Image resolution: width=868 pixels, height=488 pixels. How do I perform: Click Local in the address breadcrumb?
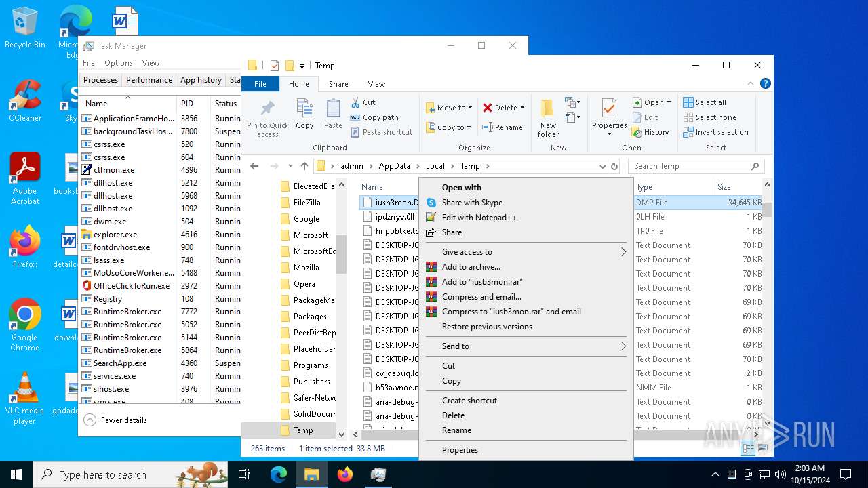435,166
